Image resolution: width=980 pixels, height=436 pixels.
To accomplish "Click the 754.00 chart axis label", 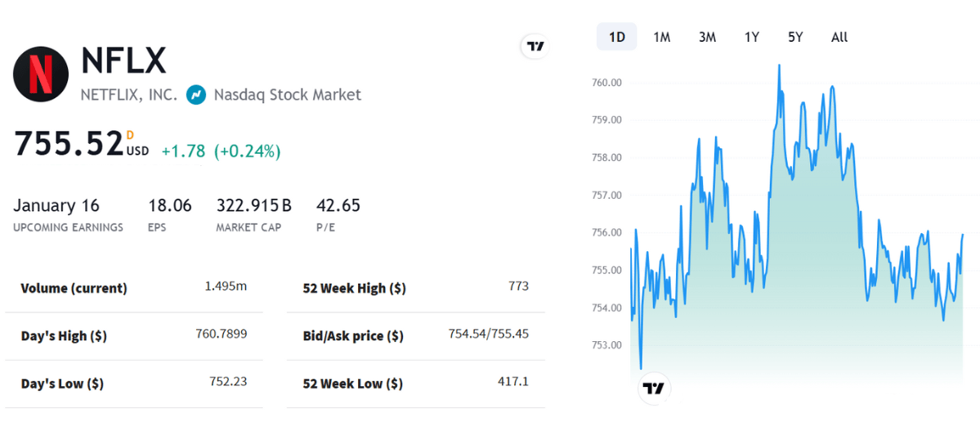I will pos(606,308).
